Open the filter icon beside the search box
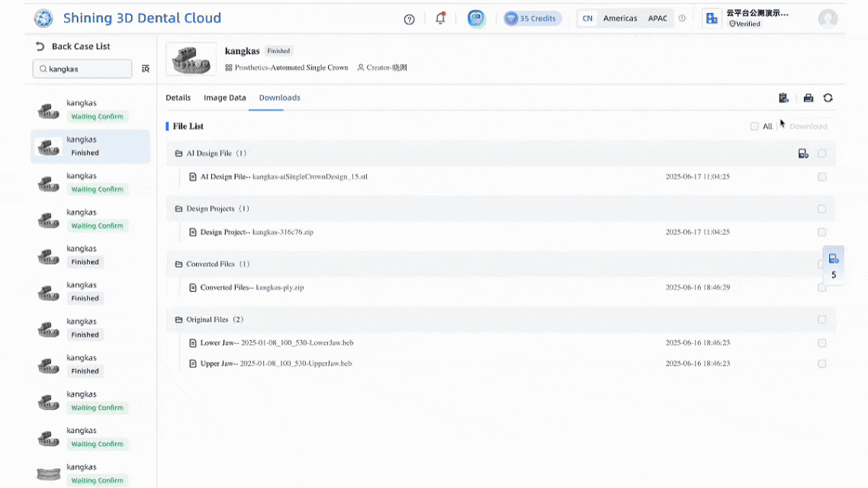 pyautogui.click(x=146, y=69)
